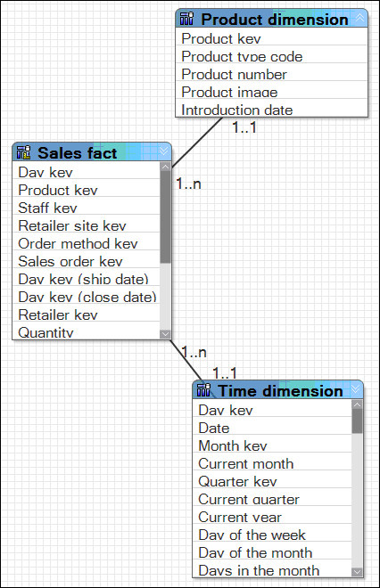The image size is (380, 588).
Task: Select relationship line to Product dimension
Action: [x=197, y=143]
